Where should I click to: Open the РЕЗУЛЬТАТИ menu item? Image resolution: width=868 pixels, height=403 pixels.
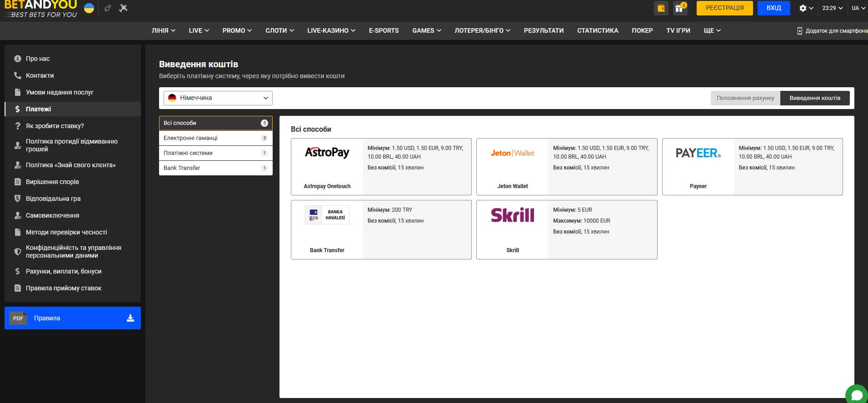click(544, 30)
